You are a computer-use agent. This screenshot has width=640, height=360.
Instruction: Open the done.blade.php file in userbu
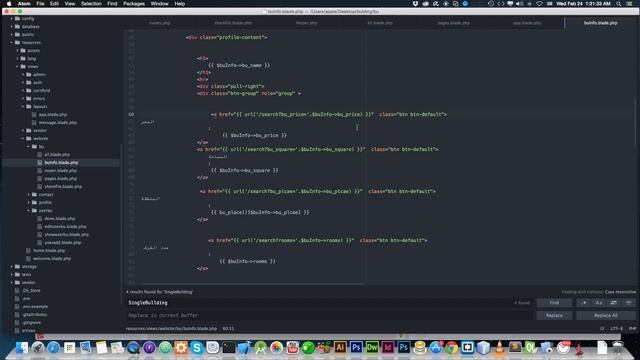click(x=60, y=218)
